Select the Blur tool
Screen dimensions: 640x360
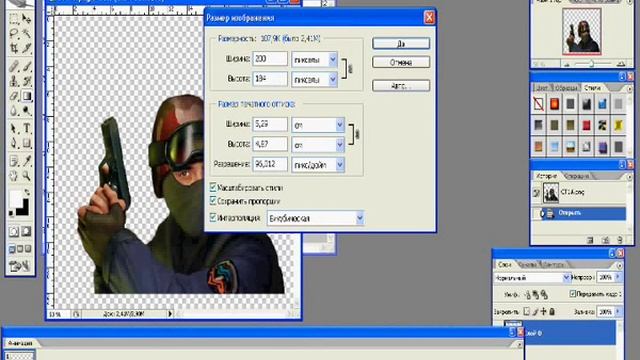click(x=13, y=111)
